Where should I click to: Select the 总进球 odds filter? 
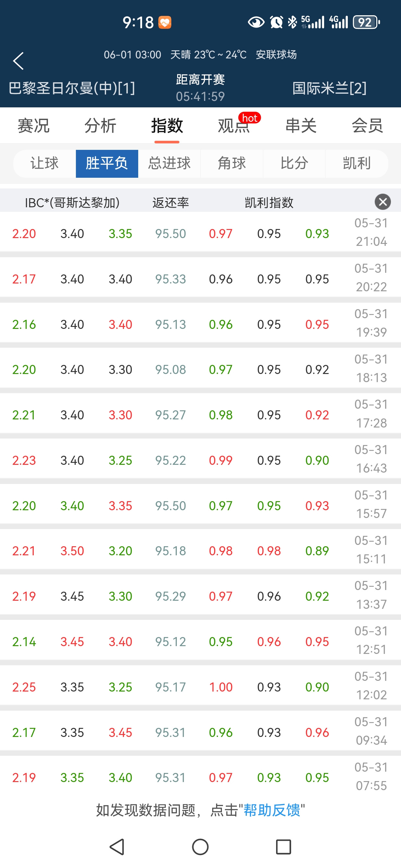[169, 163]
